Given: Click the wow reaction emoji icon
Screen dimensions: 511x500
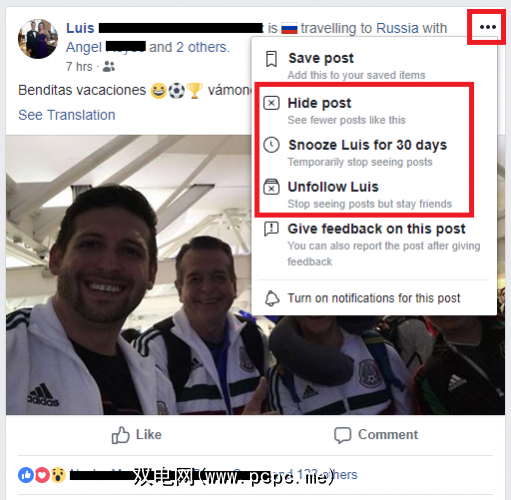Looking at the screenshot, I should [x=58, y=475].
